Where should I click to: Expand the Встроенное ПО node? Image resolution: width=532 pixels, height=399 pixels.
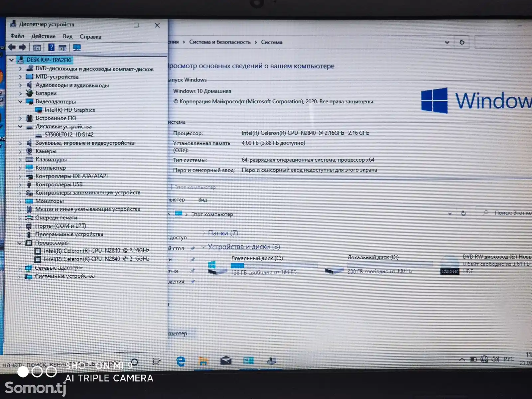click(x=20, y=118)
